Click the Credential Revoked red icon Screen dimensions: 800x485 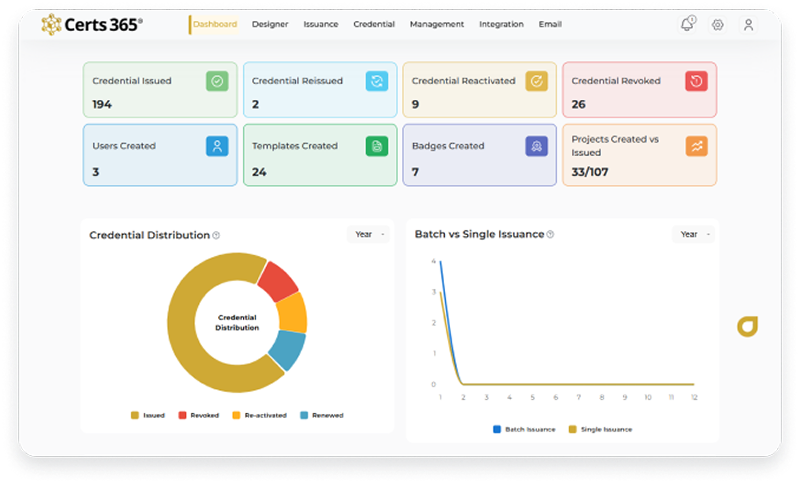(696, 81)
